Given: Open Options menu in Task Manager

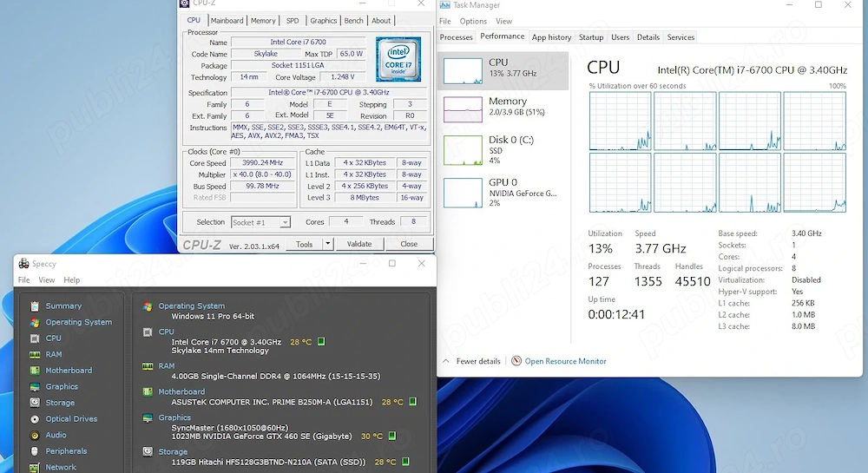Looking at the screenshot, I should coord(473,21).
